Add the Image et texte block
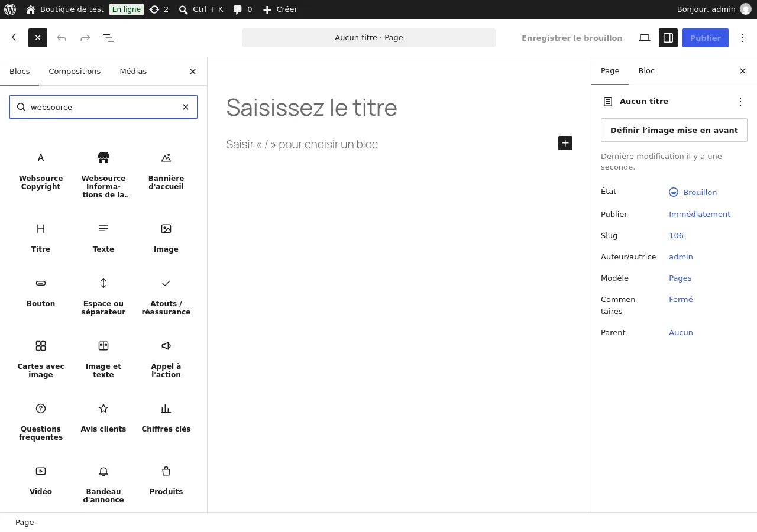 point(103,359)
